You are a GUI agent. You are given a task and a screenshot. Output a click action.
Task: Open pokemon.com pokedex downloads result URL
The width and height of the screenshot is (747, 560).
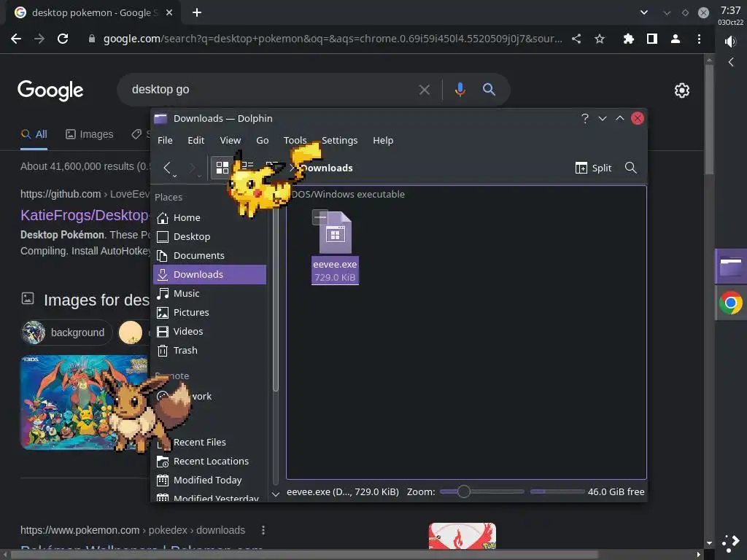[x=133, y=530]
